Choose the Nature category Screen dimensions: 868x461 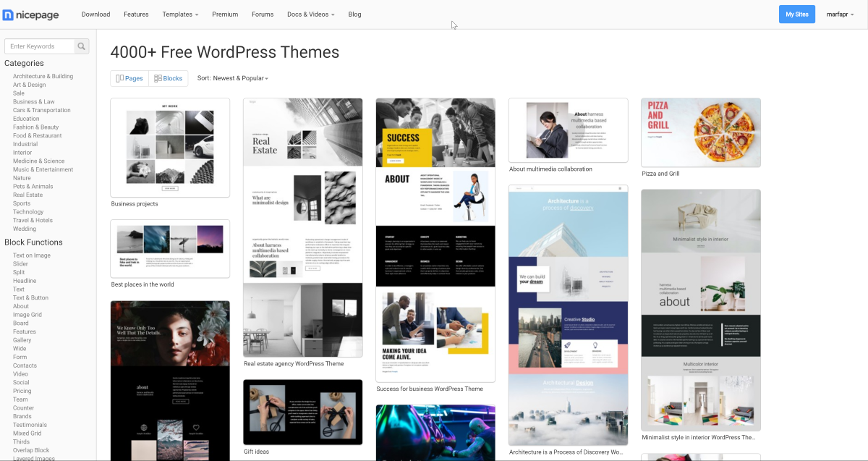point(22,178)
